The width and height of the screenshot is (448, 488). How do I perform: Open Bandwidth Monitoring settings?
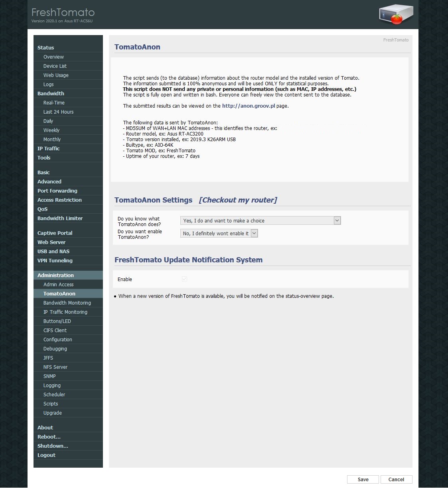(x=68, y=303)
